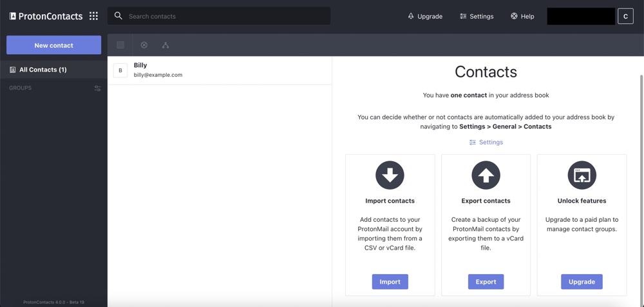644x307 pixels.
Task: Click the Export contacts heading
Action: click(486, 201)
